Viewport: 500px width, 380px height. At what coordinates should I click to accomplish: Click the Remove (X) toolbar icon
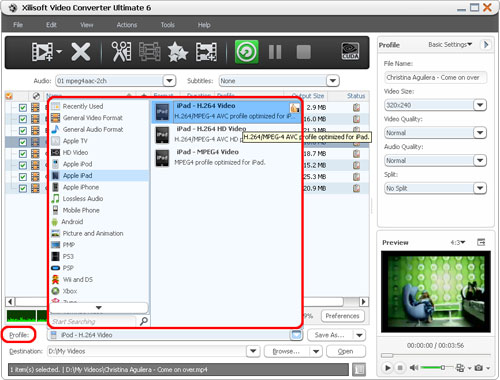click(x=81, y=52)
